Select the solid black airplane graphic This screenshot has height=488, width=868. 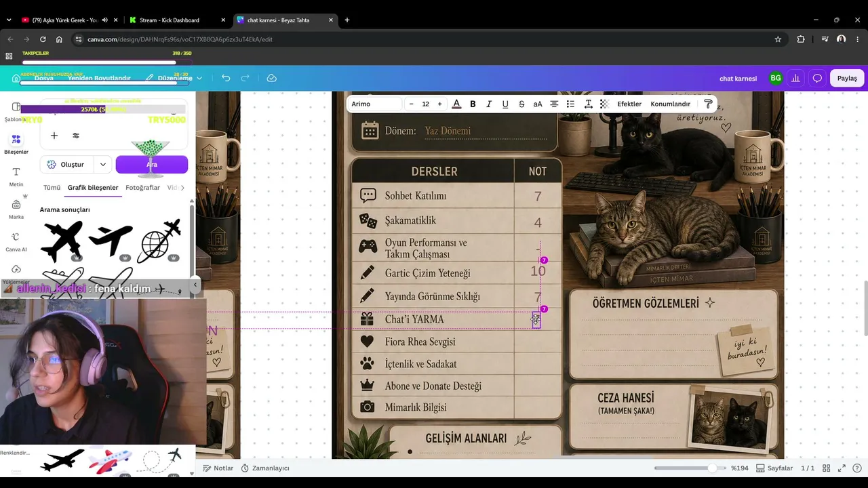tap(62, 240)
